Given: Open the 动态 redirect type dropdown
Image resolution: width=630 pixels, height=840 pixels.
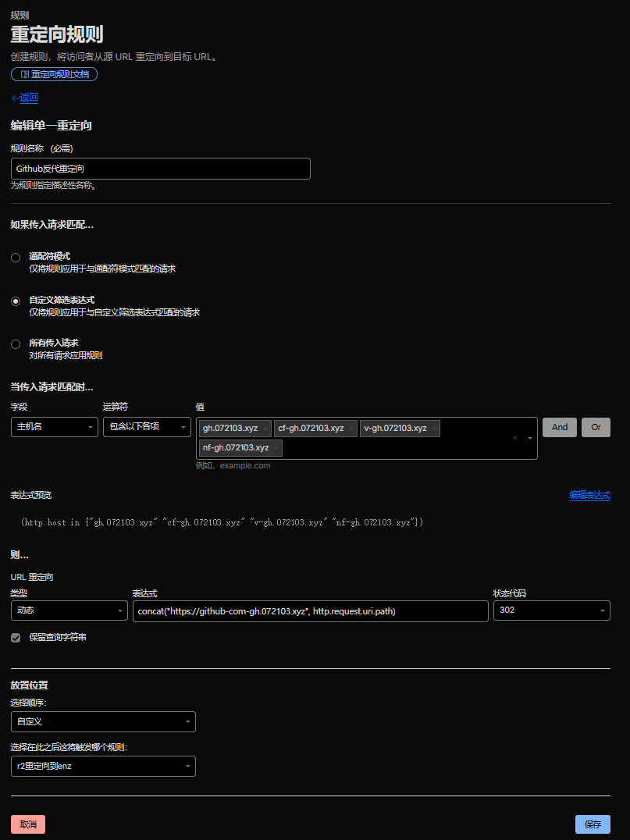Looking at the screenshot, I should [69, 610].
